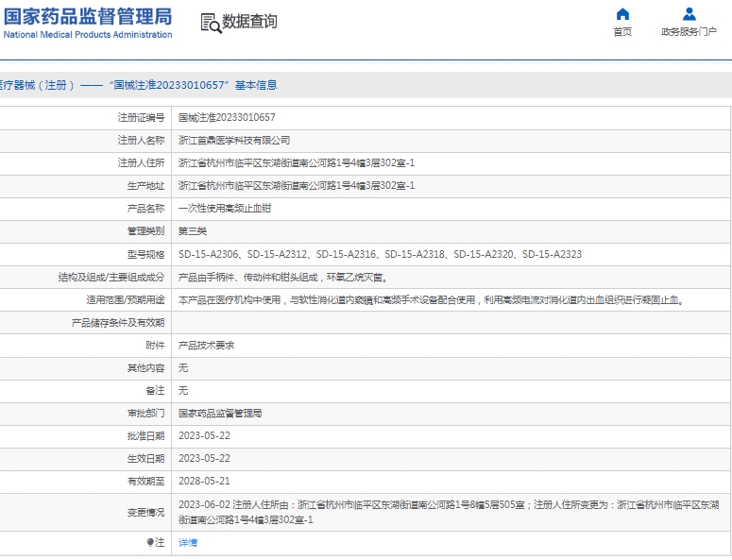Click the 适用范围/预期用途 label
This screenshot has width=732, height=560.
tap(126, 300)
